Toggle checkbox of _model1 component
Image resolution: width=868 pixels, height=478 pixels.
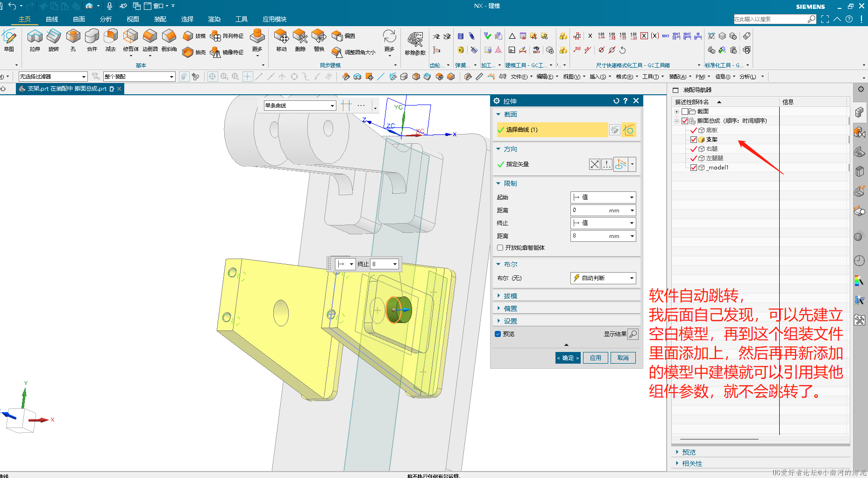(694, 168)
